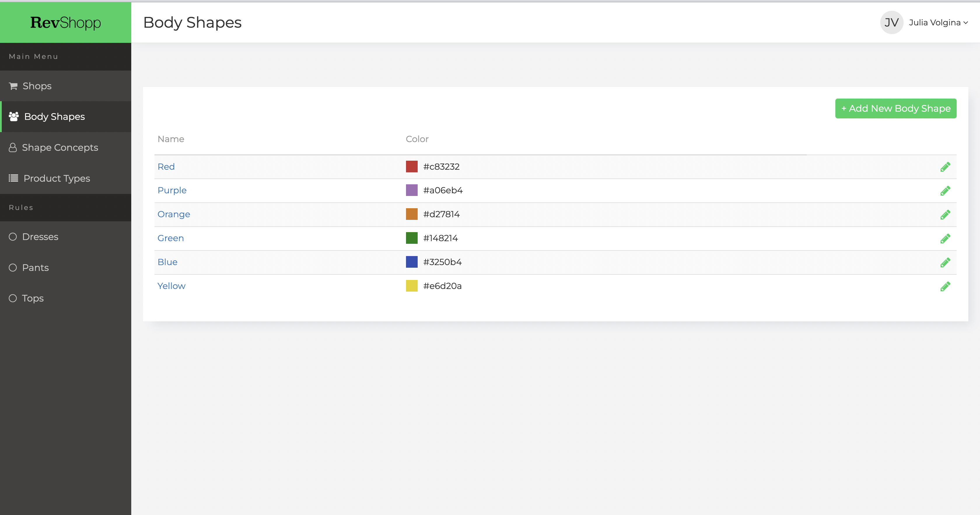The width and height of the screenshot is (980, 515).
Task: Click Add New Body Shape button
Action: tap(895, 108)
